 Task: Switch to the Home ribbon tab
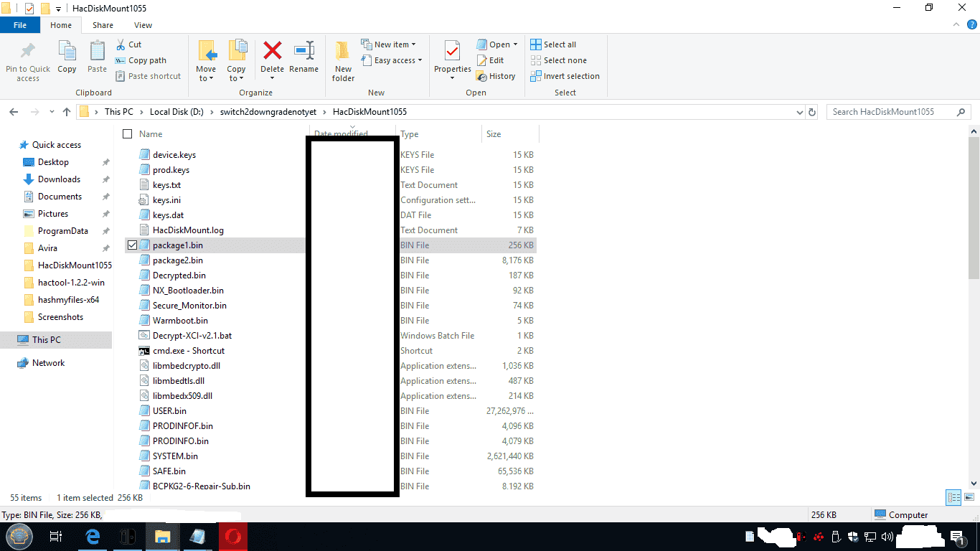coord(61,25)
